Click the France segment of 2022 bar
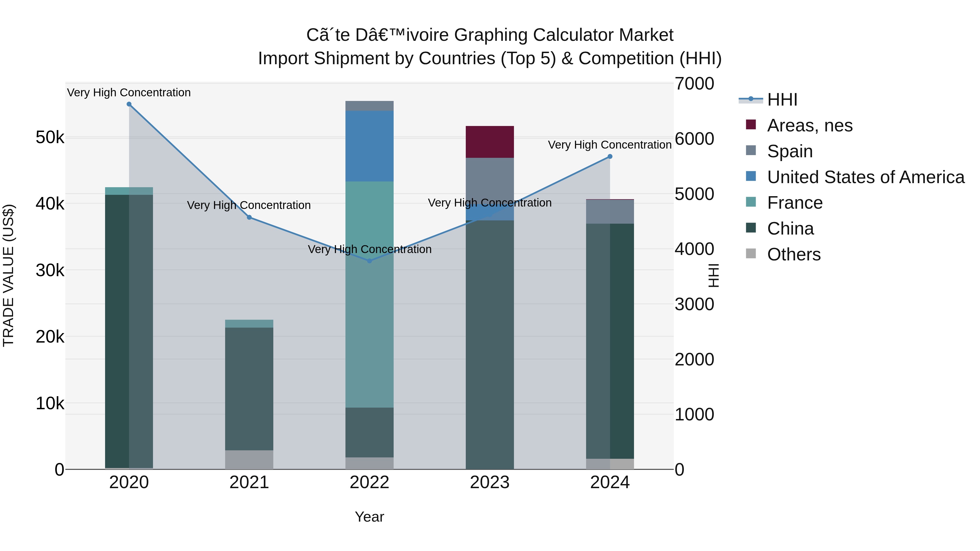Viewport: 980px width, 551px height. 369,295
